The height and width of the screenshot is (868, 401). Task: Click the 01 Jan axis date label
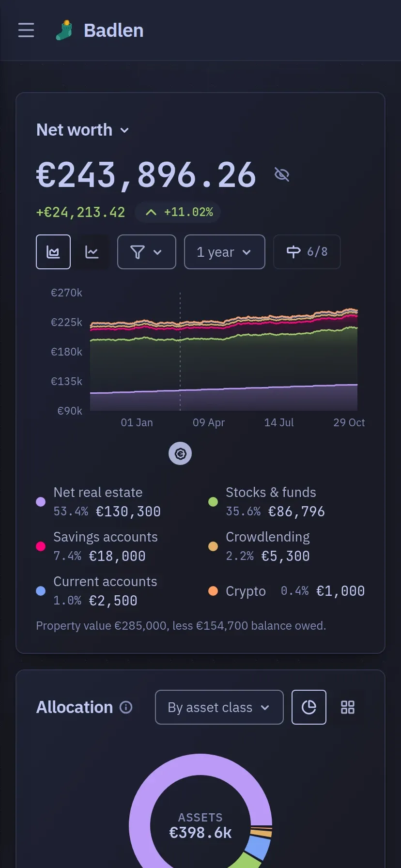click(137, 422)
